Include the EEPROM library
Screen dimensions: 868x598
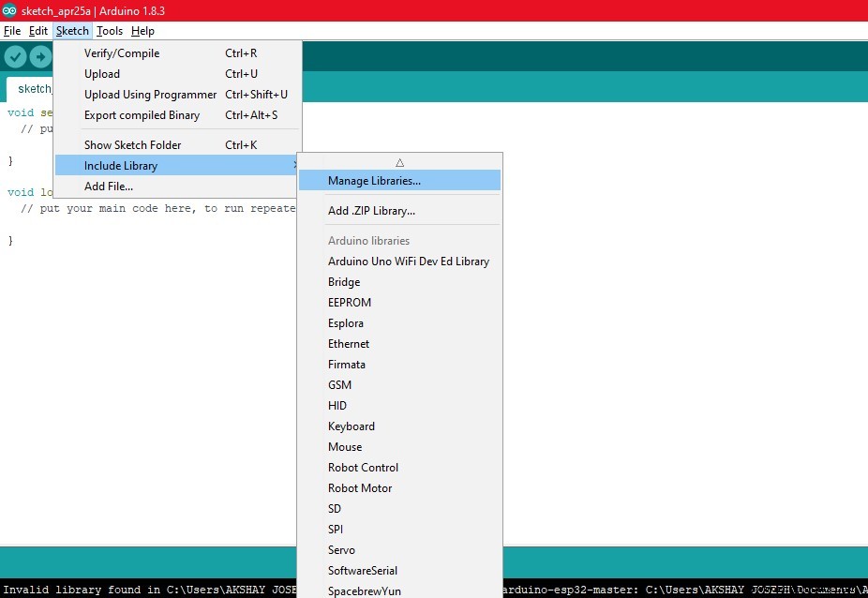click(349, 302)
